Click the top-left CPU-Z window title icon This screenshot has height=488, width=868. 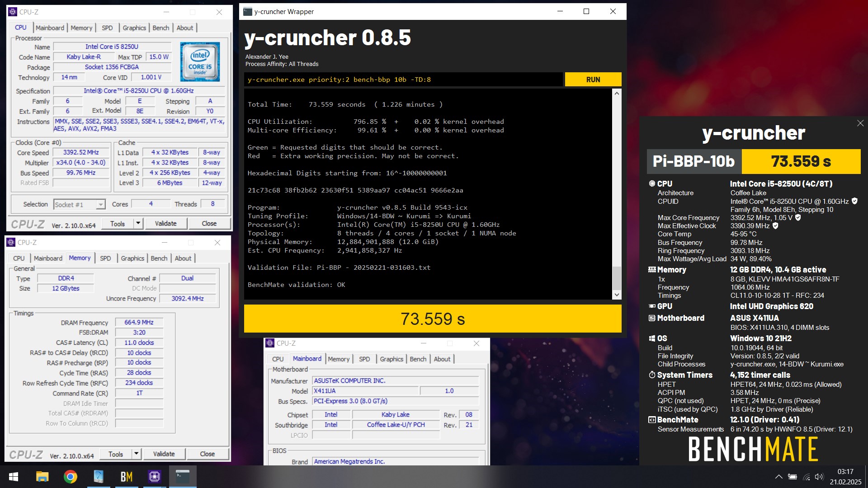[x=13, y=12]
